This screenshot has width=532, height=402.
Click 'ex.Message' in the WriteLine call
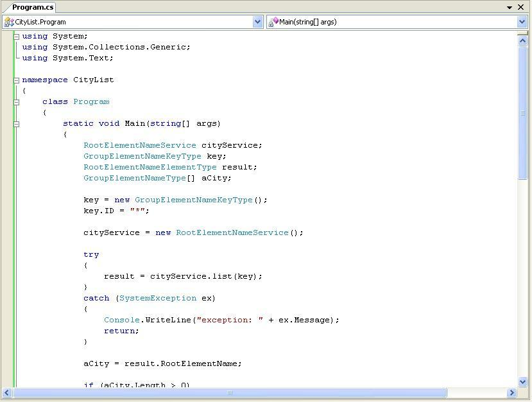304,320
